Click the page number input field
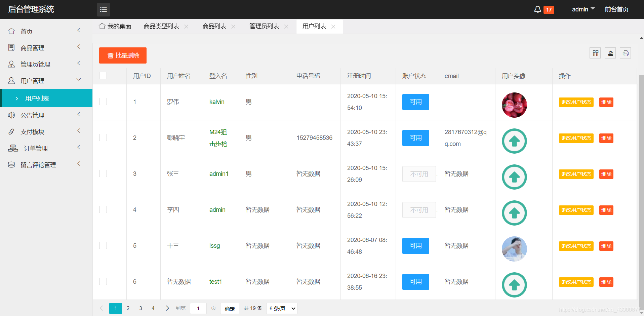This screenshot has height=316, width=644. click(x=198, y=308)
